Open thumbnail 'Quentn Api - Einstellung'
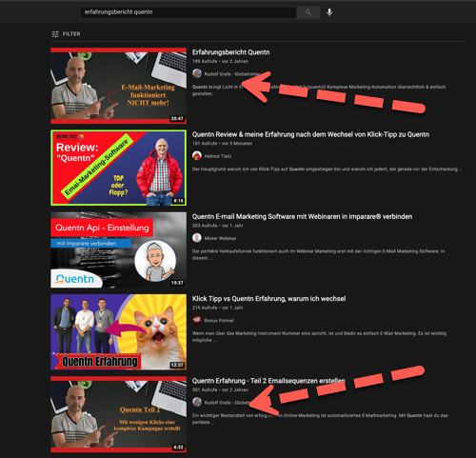The image size is (476, 458). point(118,249)
